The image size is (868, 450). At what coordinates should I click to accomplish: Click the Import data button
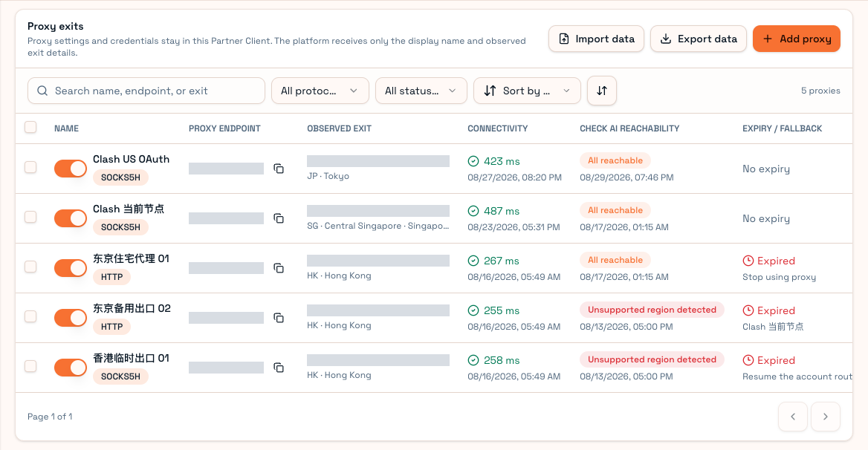click(596, 39)
